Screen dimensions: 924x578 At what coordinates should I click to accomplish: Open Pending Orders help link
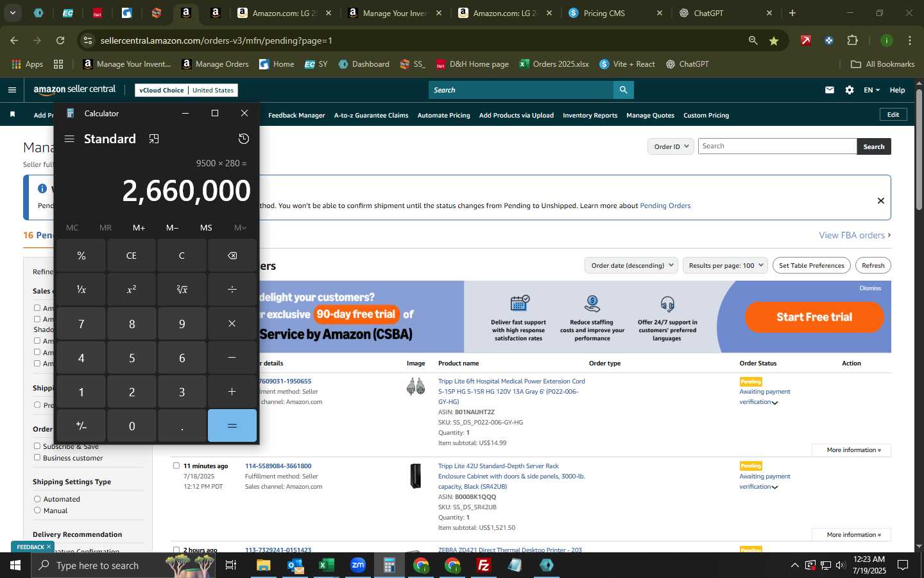[x=665, y=206]
